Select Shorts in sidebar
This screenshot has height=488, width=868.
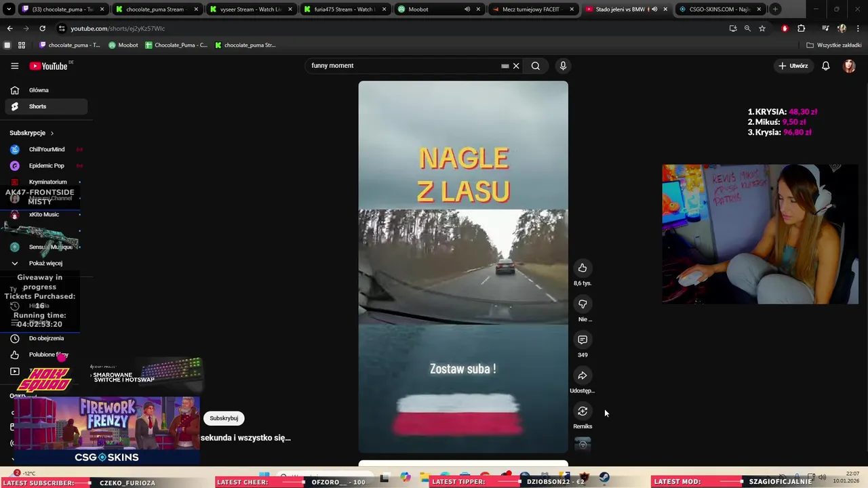[45, 106]
